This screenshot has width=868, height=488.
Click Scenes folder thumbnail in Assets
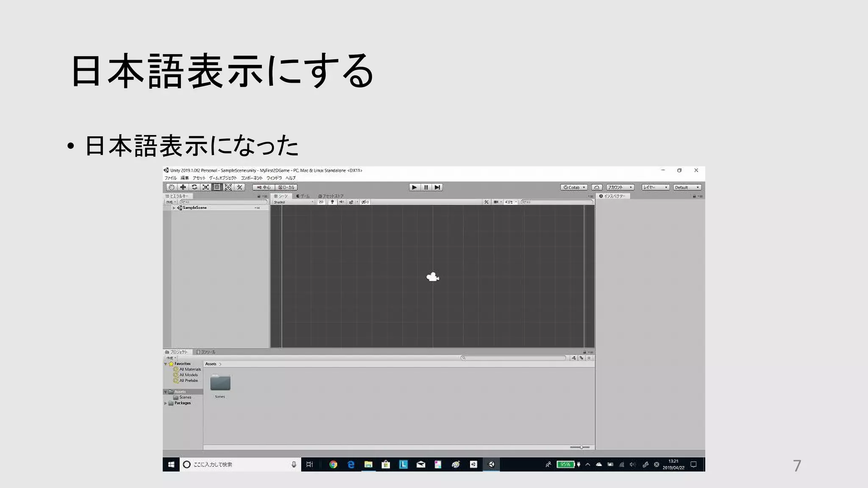[220, 383]
